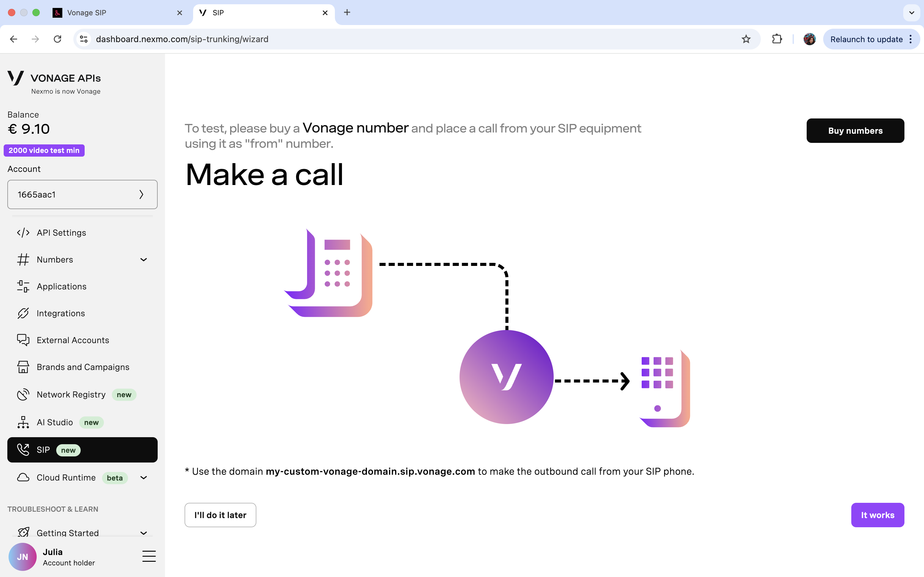Click the Integrations plug icon
The height and width of the screenshot is (577, 924).
click(x=23, y=313)
